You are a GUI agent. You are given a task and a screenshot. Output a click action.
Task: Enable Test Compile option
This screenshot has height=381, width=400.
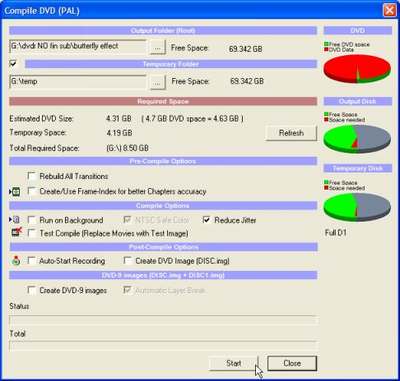(x=32, y=233)
